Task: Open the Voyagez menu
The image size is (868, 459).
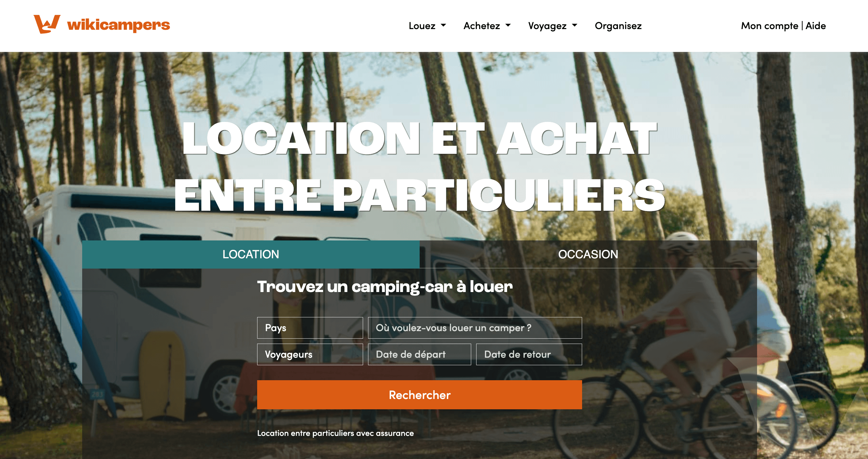Action: point(547,26)
